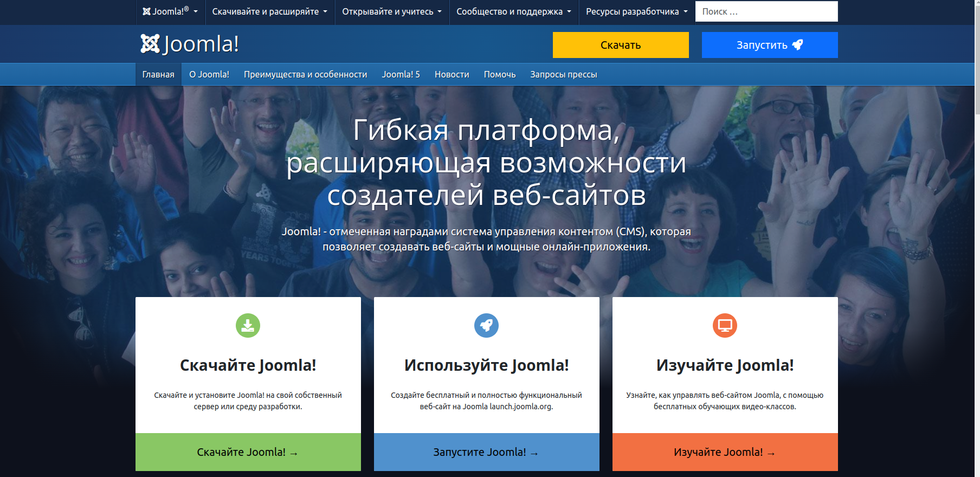Click the blue Запустить button

770,45
